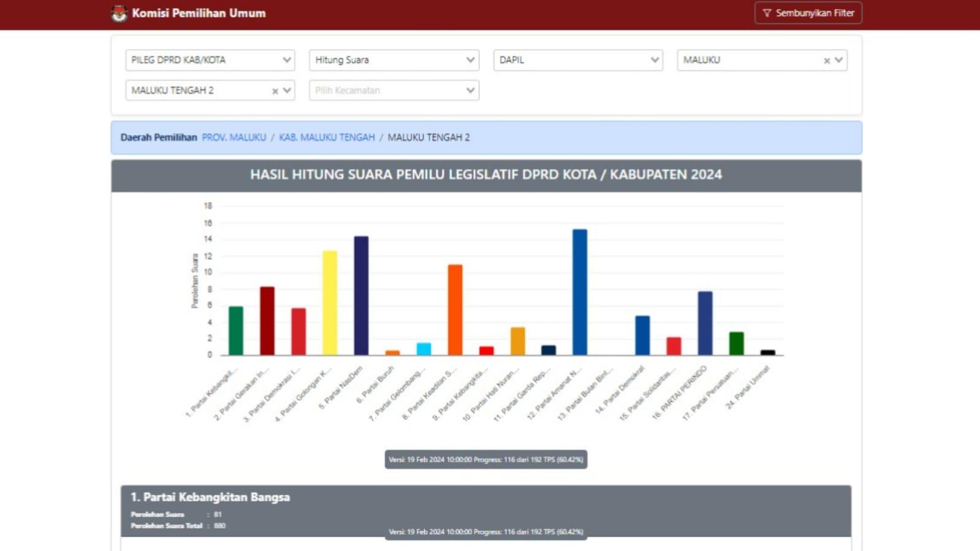This screenshot has height=551, width=980.
Task: Expand the MALUKU province dropdown arrow
Action: [x=838, y=60]
